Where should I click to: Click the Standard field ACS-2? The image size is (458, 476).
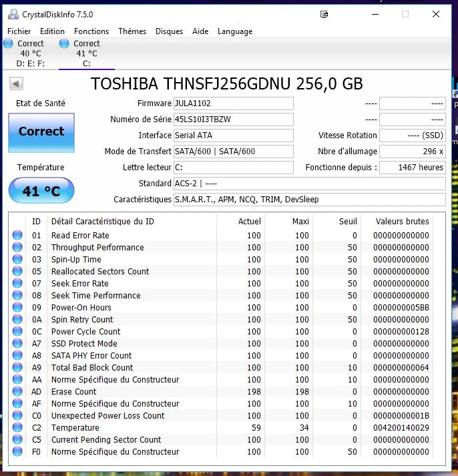(x=310, y=184)
